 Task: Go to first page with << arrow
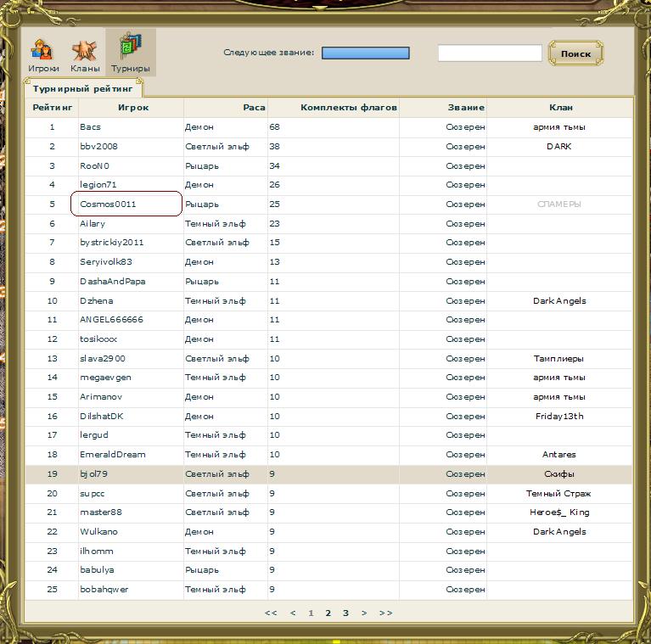pos(271,613)
